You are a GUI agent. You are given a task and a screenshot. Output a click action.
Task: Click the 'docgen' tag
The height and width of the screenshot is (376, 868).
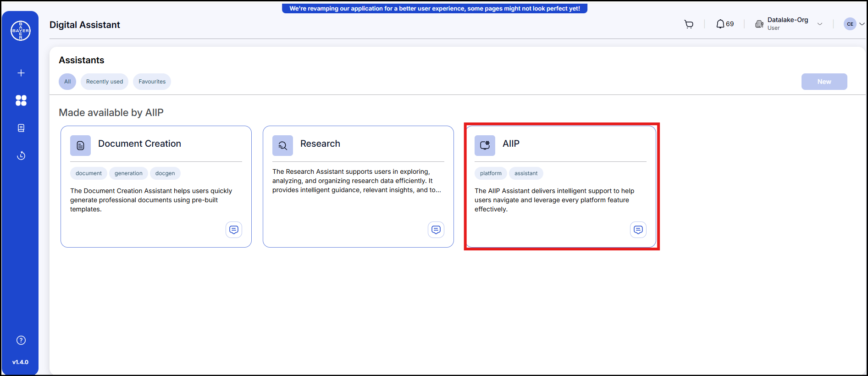(165, 173)
